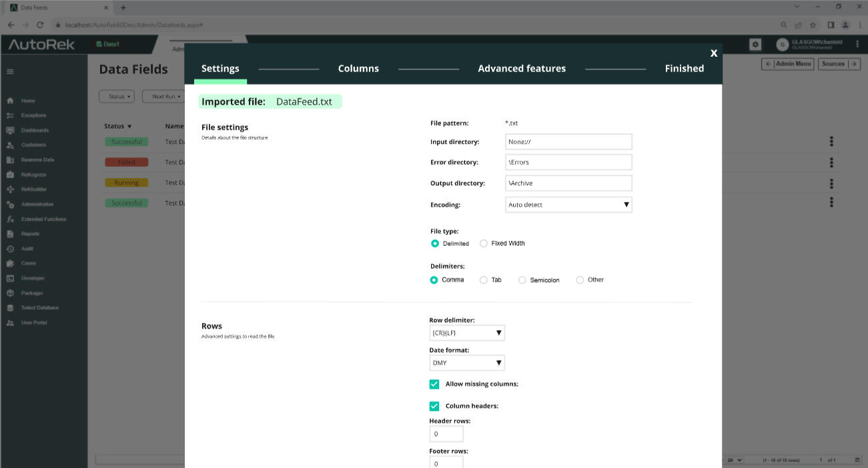The height and width of the screenshot is (468, 868).
Task: Expand the Row delimiter dropdown
Action: coord(466,332)
